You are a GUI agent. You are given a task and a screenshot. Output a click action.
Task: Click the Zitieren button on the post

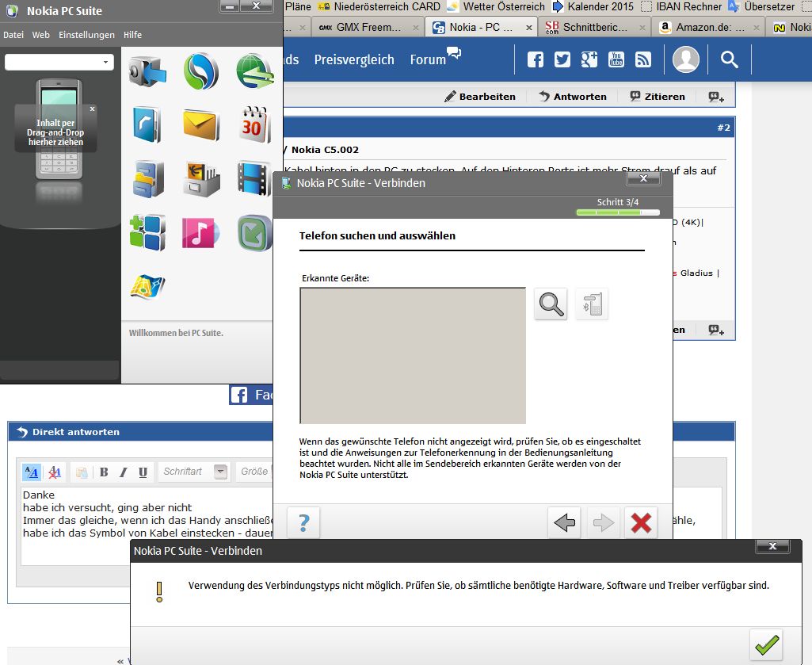658,97
